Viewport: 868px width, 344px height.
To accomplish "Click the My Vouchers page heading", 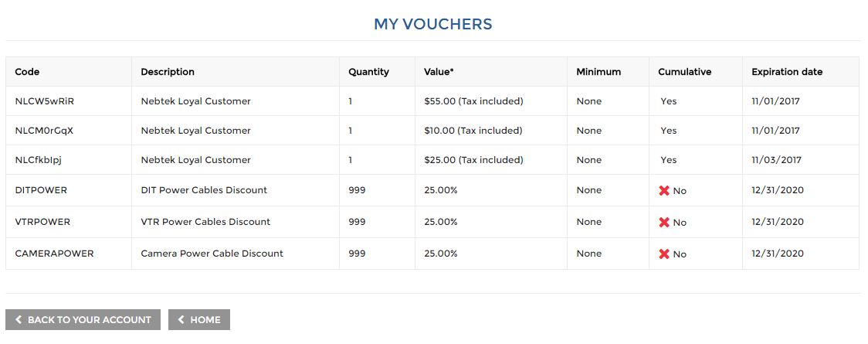I will click(x=433, y=24).
